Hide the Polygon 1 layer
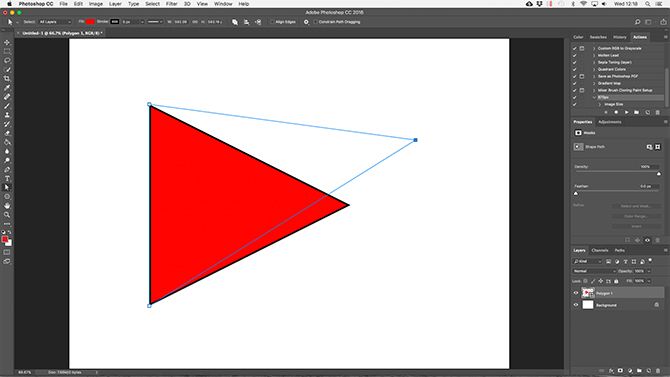This screenshot has height=377, width=670. coord(576,293)
